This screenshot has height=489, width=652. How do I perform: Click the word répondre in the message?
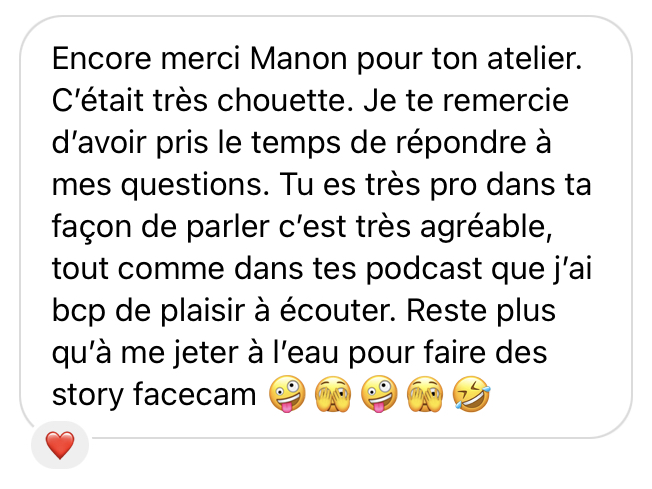(461, 143)
